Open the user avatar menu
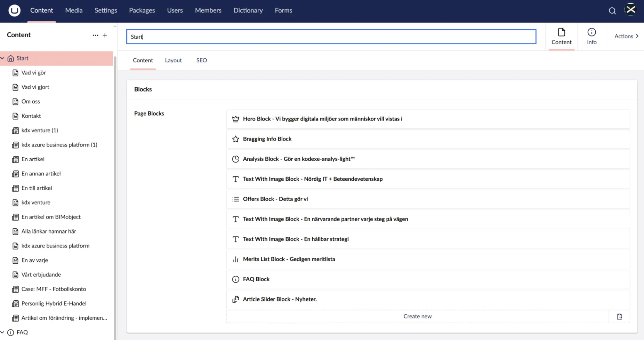 point(631,10)
